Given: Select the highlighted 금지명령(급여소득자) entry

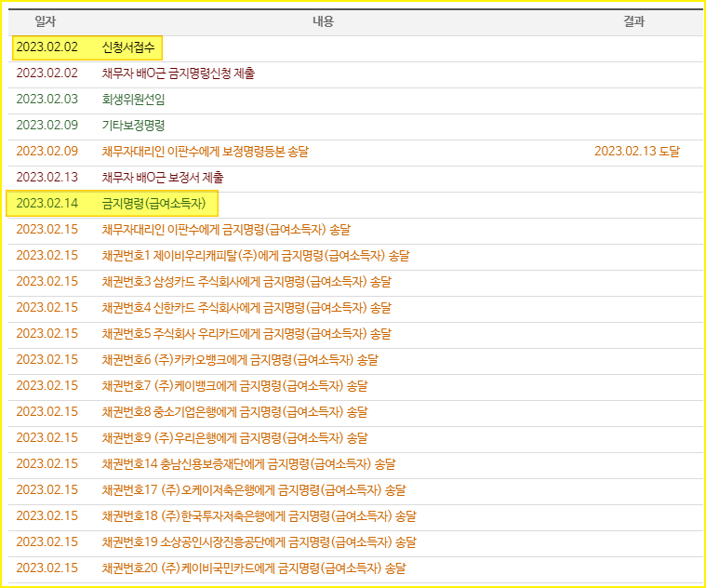Looking at the screenshot, I should [x=154, y=204].
